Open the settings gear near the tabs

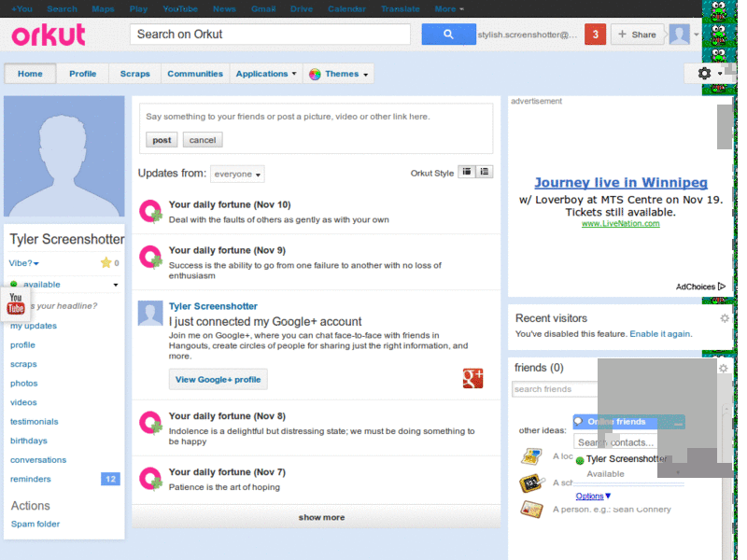click(704, 74)
